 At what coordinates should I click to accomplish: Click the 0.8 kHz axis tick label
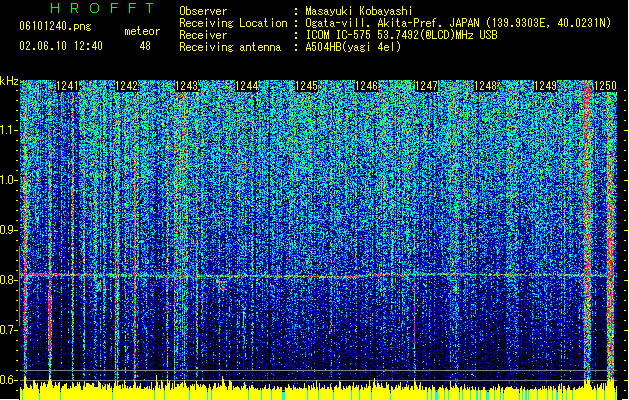tap(9, 280)
